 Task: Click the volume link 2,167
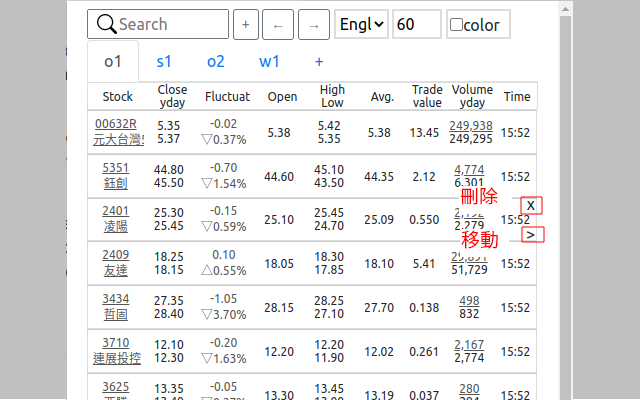click(469, 345)
